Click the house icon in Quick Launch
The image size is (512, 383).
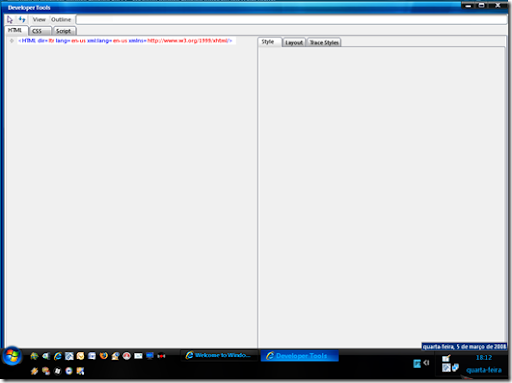115,356
